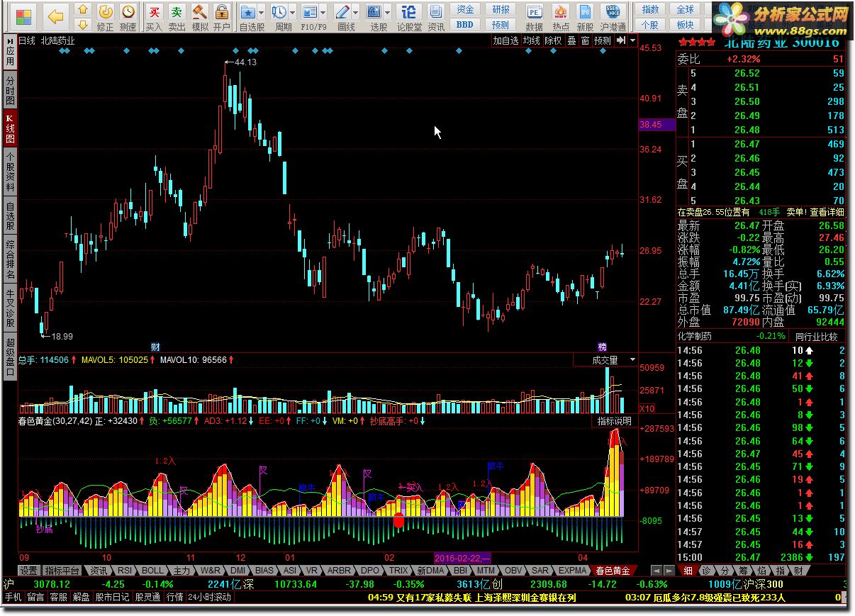
Task: Click the F10/F9 info icon
Action: (309, 12)
